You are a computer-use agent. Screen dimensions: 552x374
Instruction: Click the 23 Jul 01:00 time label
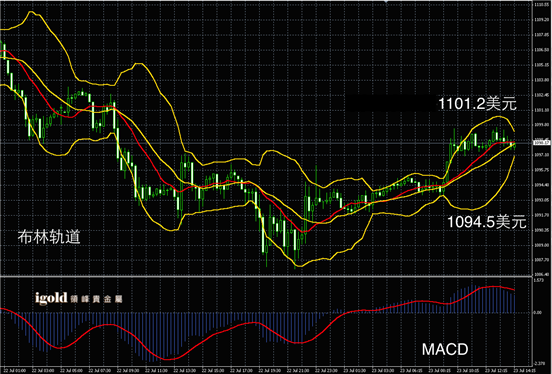pyautogui.click(x=355, y=370)
